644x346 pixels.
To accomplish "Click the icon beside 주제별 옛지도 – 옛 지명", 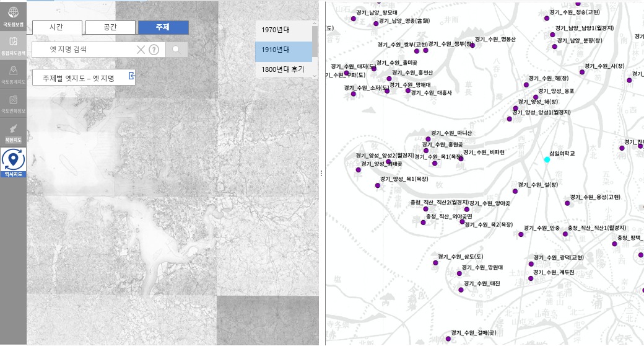I will click(x=131, y=76).
